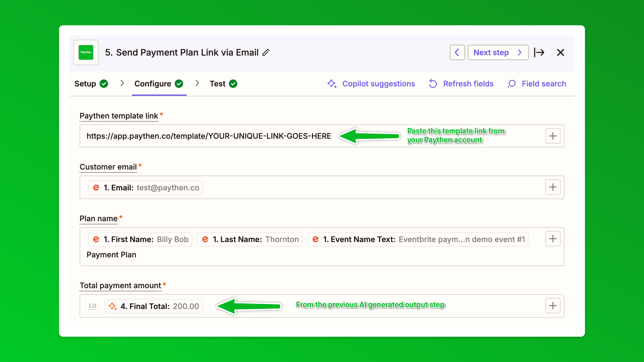644x362 pixels.
Task: Close the step editor panel
Action: (561, 52)
